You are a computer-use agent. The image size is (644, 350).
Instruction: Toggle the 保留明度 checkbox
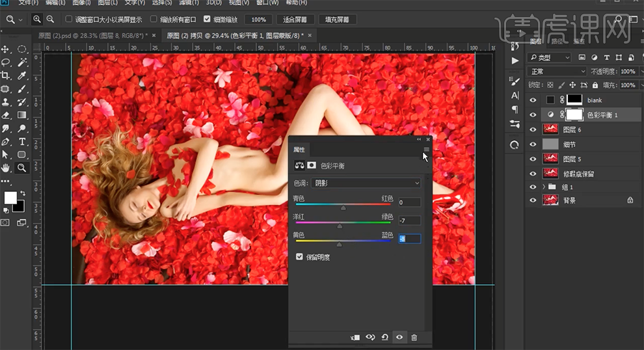point(299,257)
